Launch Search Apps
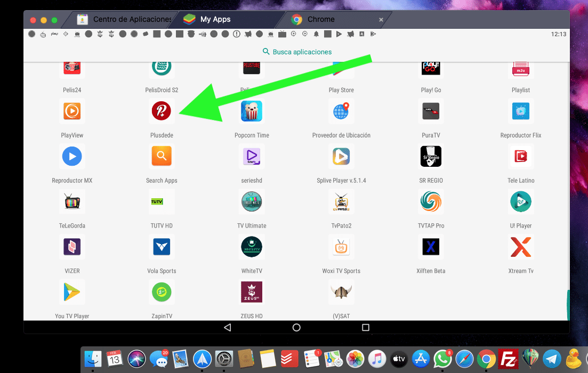Viewport: 588px width, 373px height. tap(162, 157)
